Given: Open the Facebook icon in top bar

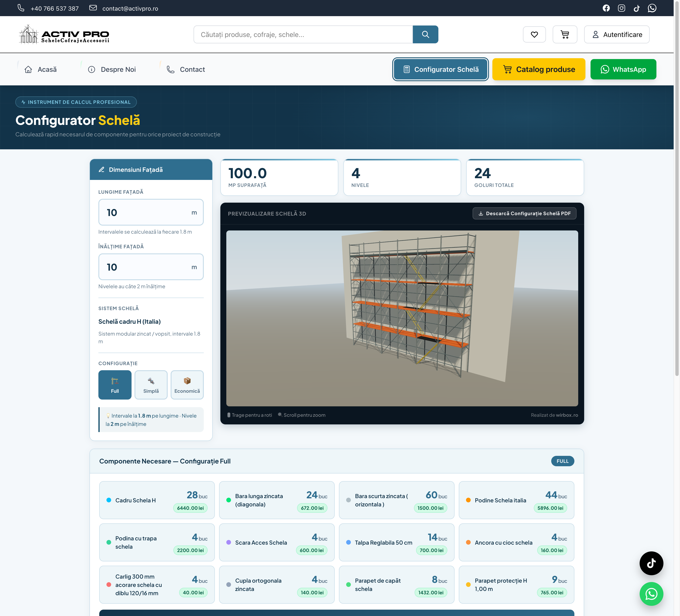Looking at the screenshot, I should pyautogui.click(x=606, y=8).
